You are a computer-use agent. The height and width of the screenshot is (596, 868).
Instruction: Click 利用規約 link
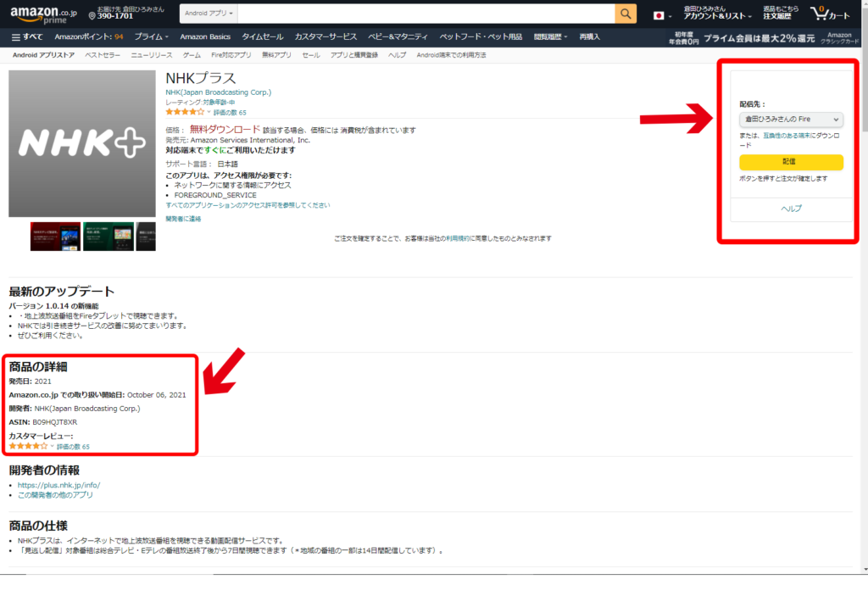(x=458, y=238)
